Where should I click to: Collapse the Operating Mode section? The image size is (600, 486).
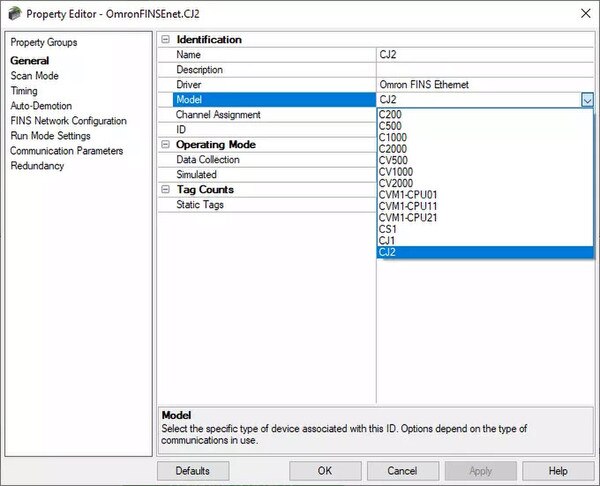click(165, 144)
